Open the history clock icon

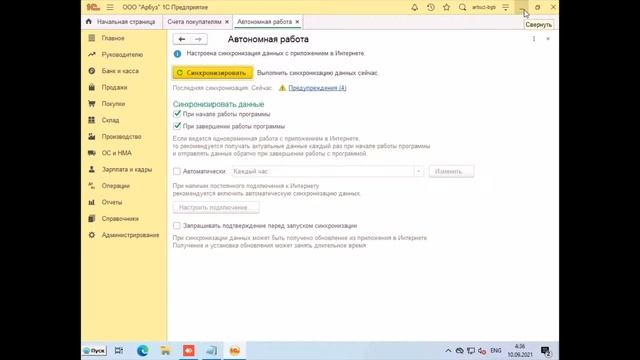coord(431,7)
